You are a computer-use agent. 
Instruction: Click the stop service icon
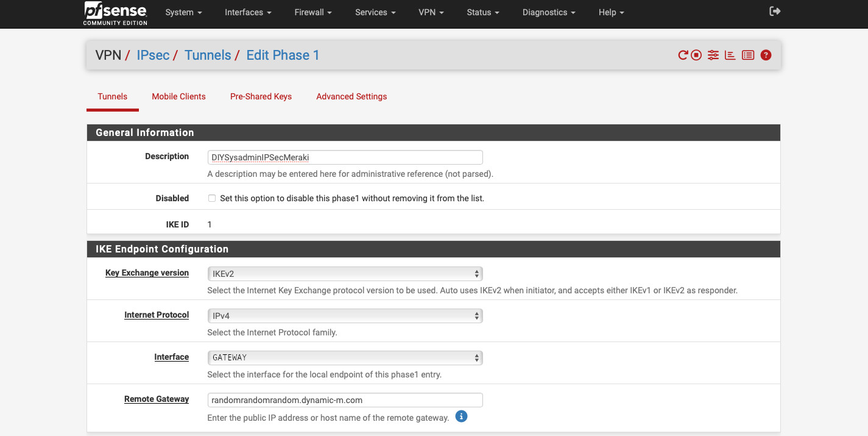point(696,55)
